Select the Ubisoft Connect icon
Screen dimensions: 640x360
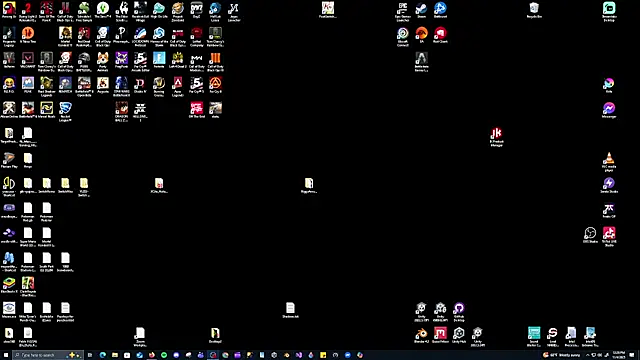402,37
